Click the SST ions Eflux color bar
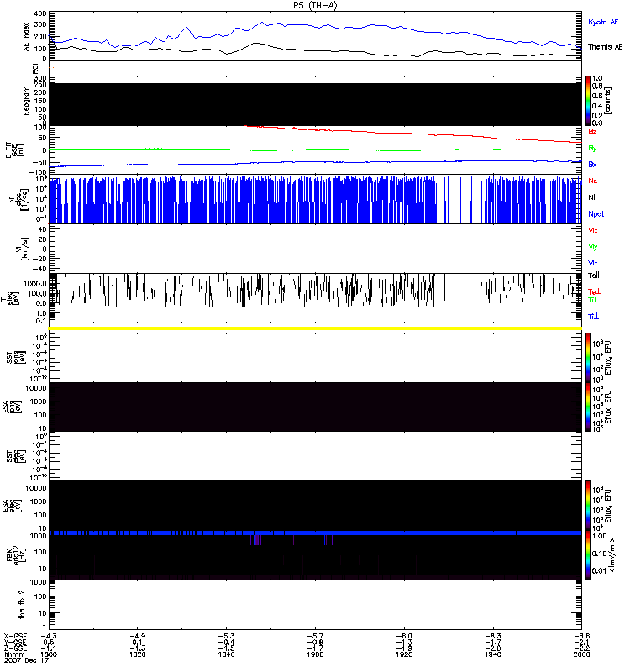The image size is (630, 672). pos(588,358)
